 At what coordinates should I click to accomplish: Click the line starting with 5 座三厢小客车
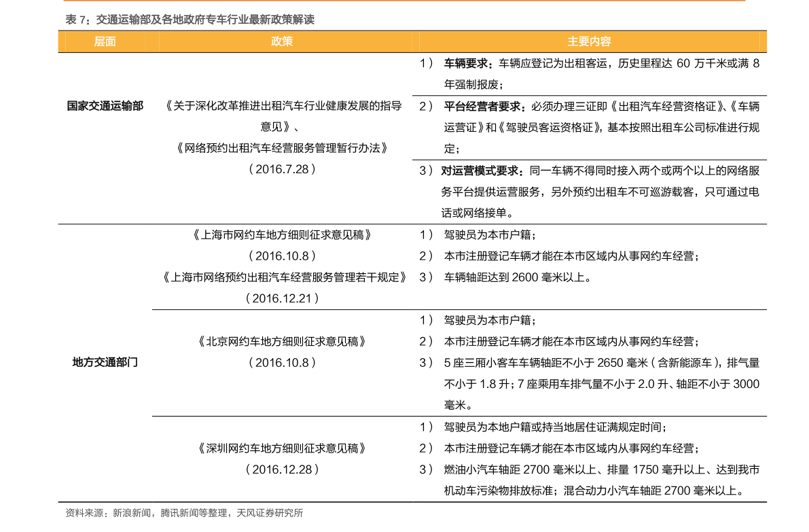601,362
